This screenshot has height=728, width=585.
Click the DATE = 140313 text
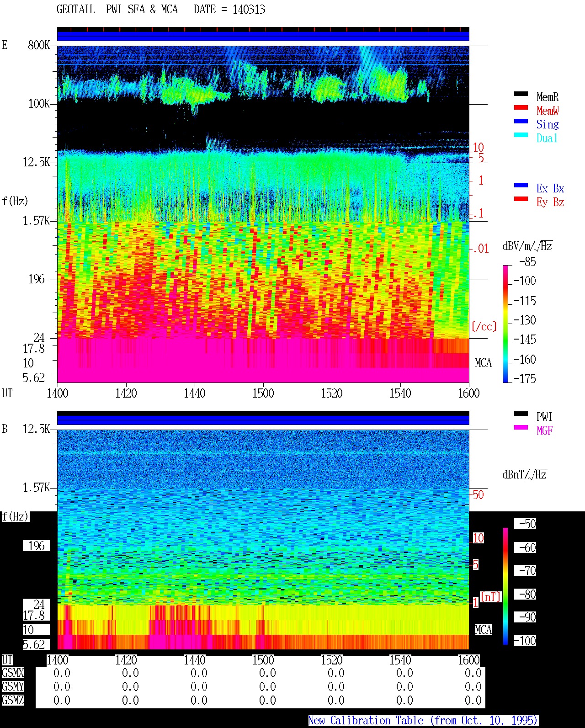[x=229, y=10]
